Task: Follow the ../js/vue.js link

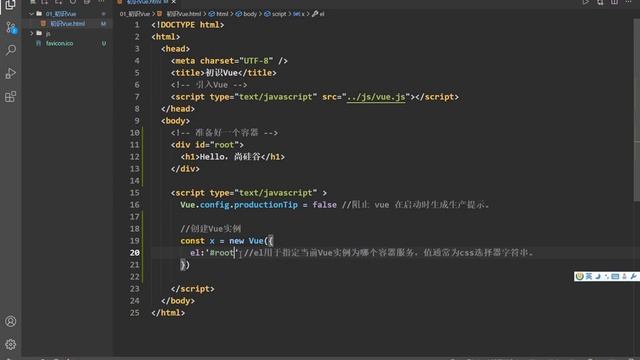Action: point(376,97)
